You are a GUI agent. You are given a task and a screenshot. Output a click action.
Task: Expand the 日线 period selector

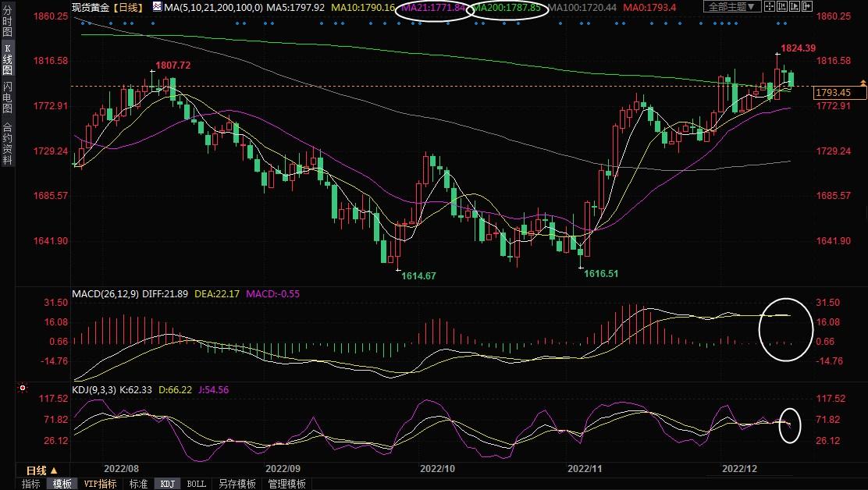(x=41, y=470)
